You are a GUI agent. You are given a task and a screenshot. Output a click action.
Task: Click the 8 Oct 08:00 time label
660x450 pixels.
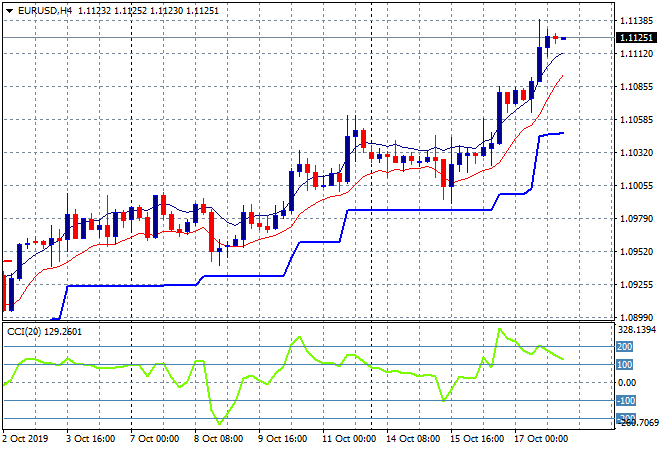[x=218, y=439]
